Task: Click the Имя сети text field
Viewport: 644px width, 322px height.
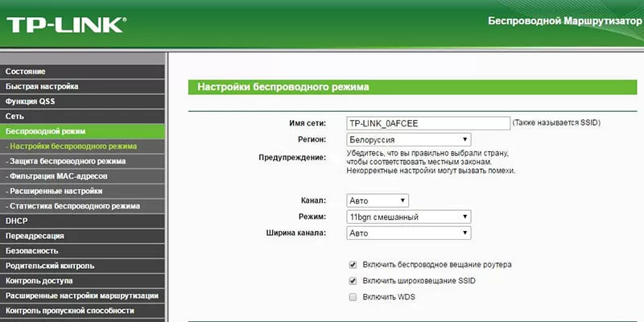Action: coord(428,123)
